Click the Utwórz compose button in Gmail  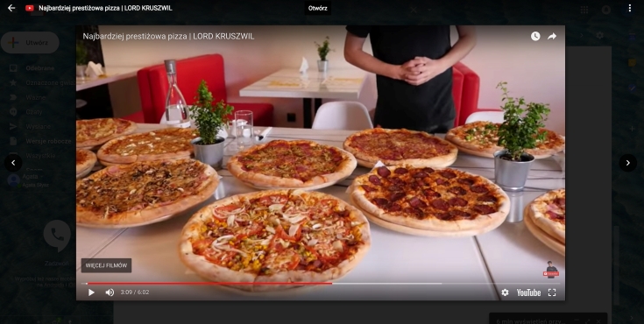coord(30,42)
